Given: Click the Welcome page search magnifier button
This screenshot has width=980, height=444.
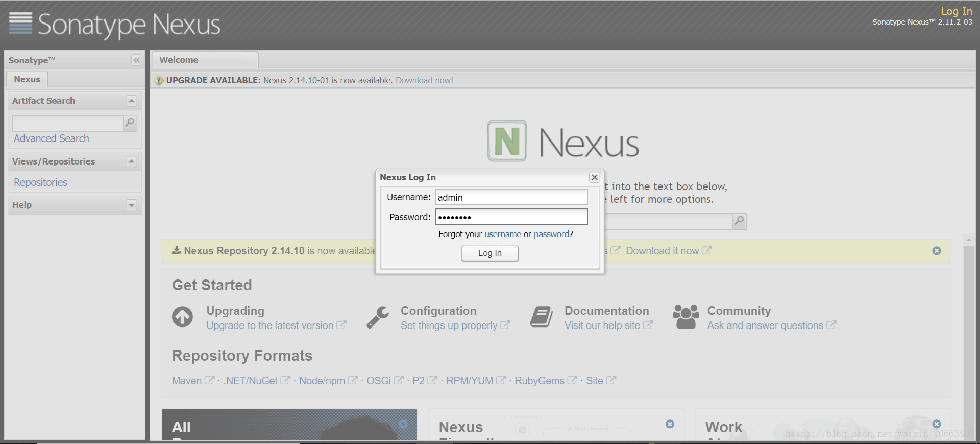Looking at the screenshot, I should (x=739, y=221).
